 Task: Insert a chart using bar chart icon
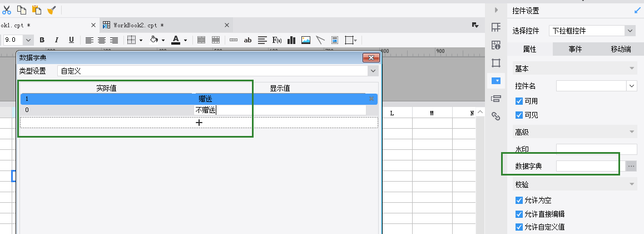291,40
